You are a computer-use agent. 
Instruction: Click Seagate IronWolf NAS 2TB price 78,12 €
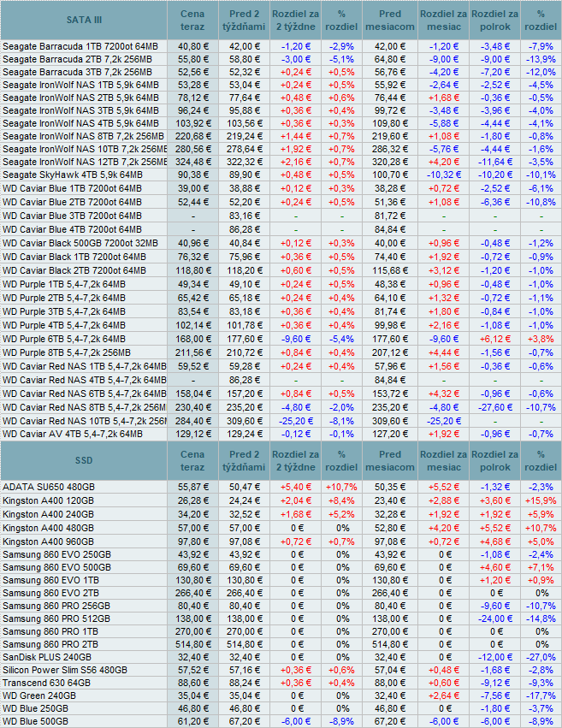[x=193, y=98]
